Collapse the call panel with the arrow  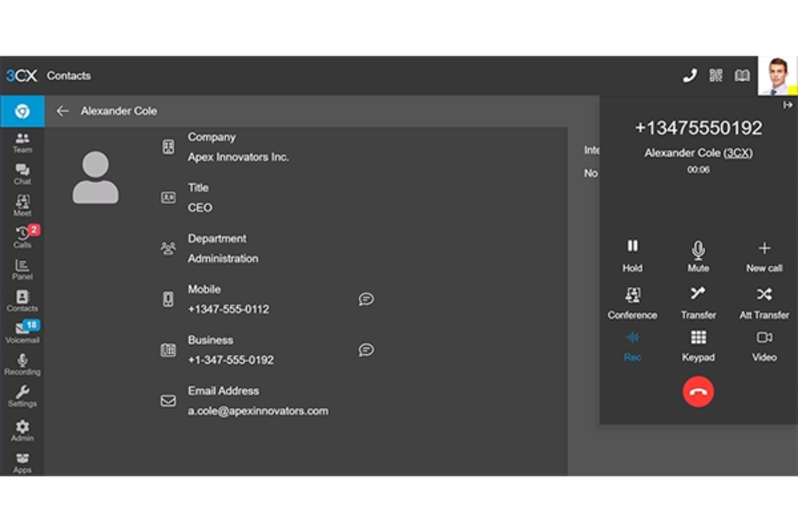[x=788, y=106]
